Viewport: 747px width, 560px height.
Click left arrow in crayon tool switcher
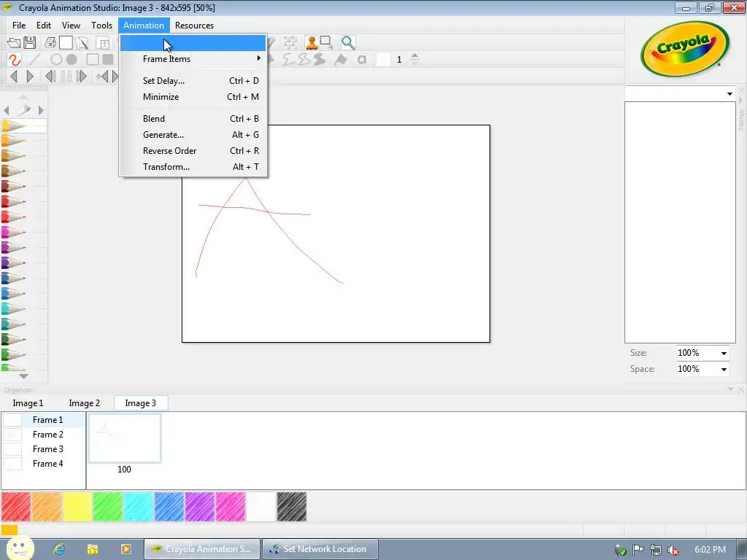tap(7, 111)
